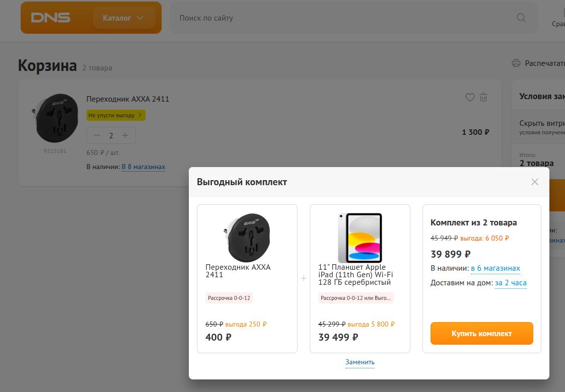Click the search magnifier icon

point(521,18)
